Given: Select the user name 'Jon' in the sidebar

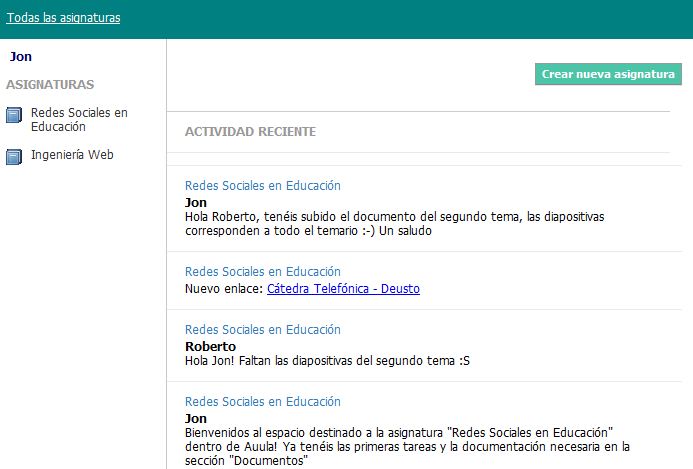Looking at the screenshot, I should tap(21, 57).
